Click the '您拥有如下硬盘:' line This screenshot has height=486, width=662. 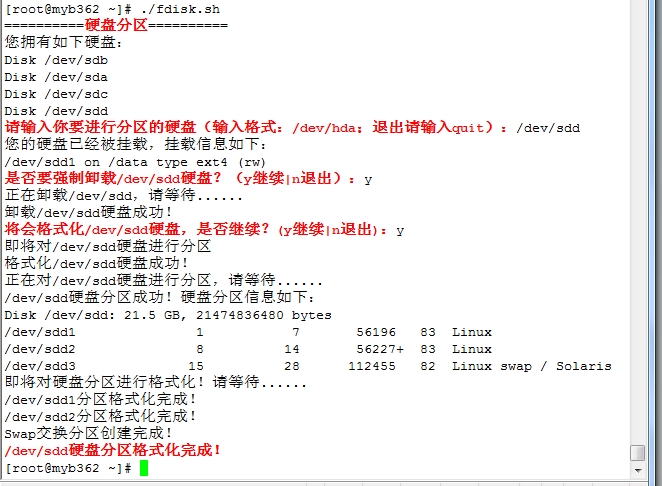(63, 42)
